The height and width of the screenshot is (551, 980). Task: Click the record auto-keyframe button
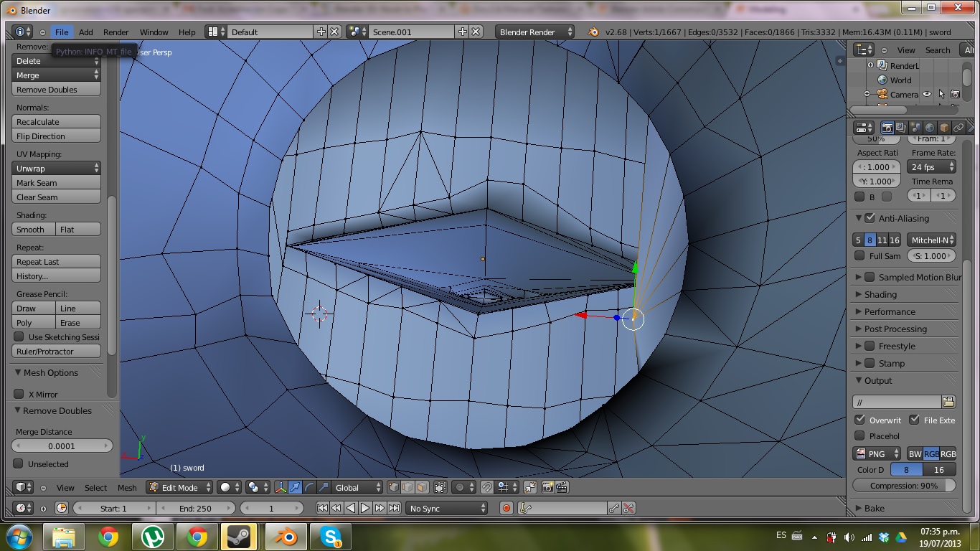[x=507, y=508]
